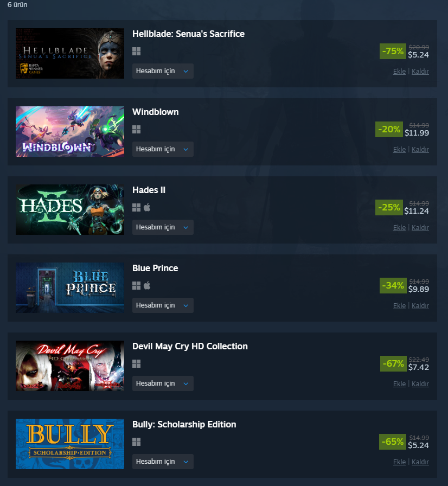Expand the Hesabım için dropdown for Windblown
The height and width of the screenshot is (486, 448).
[x=163, y=149]
